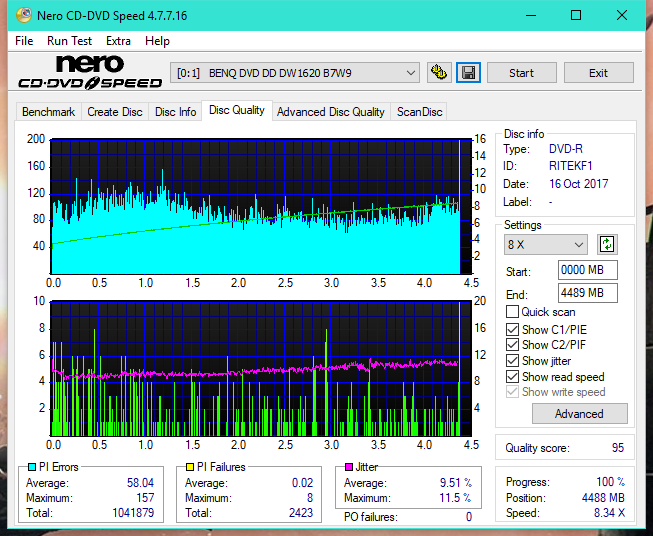653x536 pixels.
Task: Open the File menu
Action: pos(24,41)
